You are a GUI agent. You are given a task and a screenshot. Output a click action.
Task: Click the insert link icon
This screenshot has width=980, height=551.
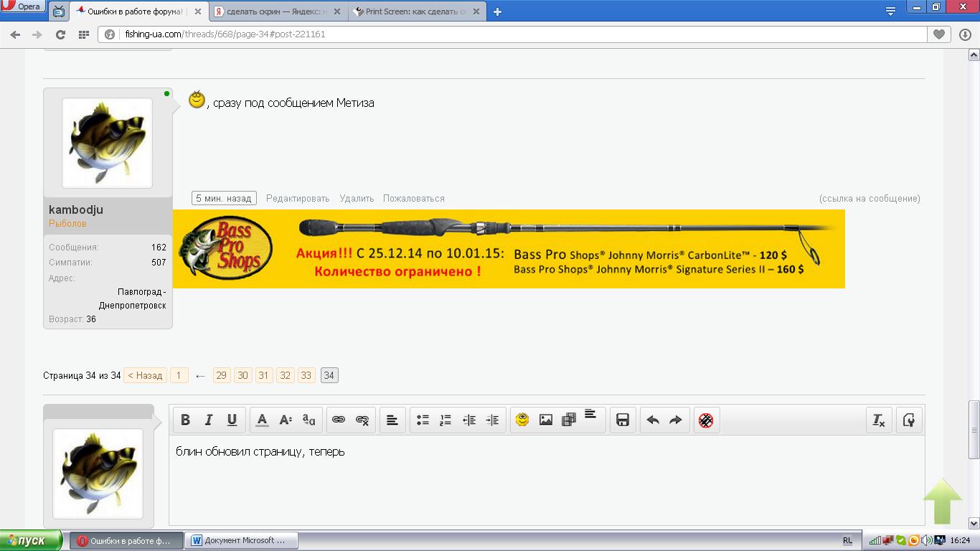point(339,420)
